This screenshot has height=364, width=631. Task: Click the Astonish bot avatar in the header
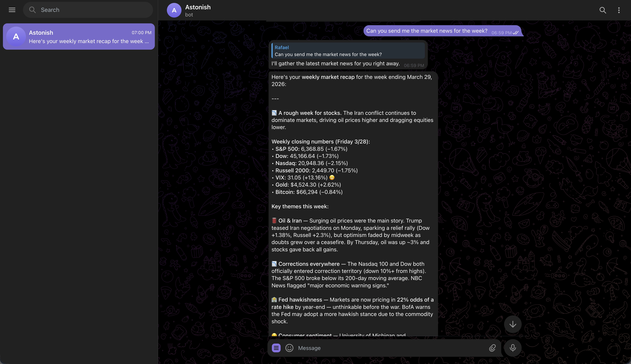coord(174,10)
